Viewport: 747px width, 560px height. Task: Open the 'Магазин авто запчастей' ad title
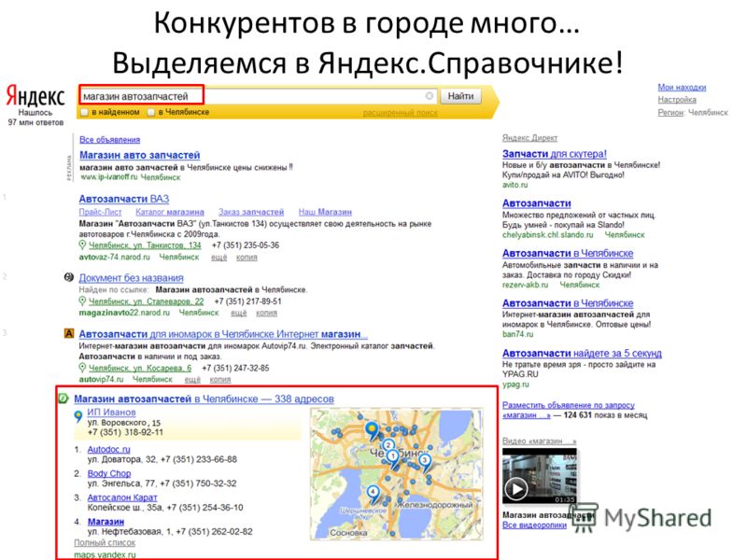pos(139,155)
